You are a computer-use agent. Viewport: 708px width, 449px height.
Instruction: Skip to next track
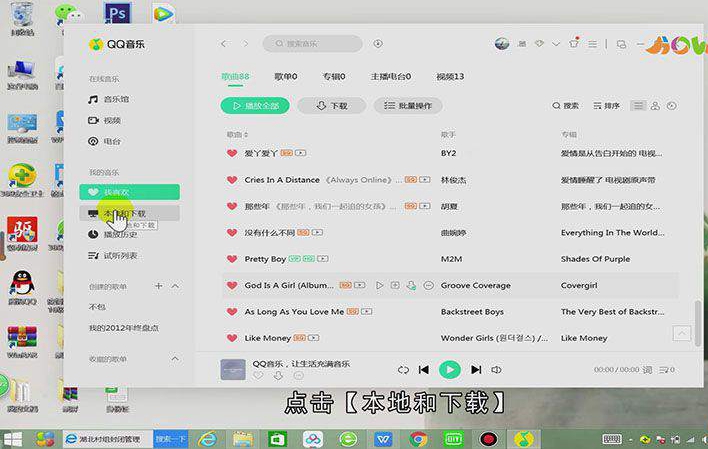pos(476,370)
